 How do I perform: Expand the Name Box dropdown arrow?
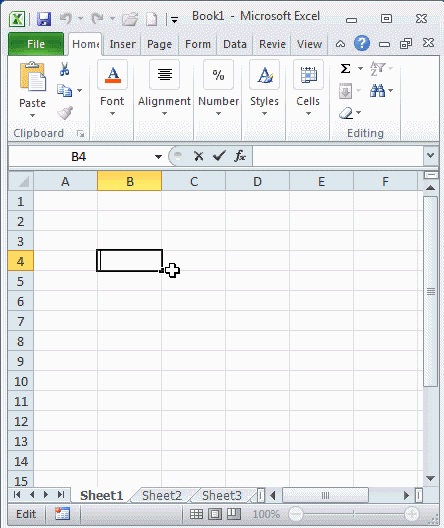click(158, 157)
